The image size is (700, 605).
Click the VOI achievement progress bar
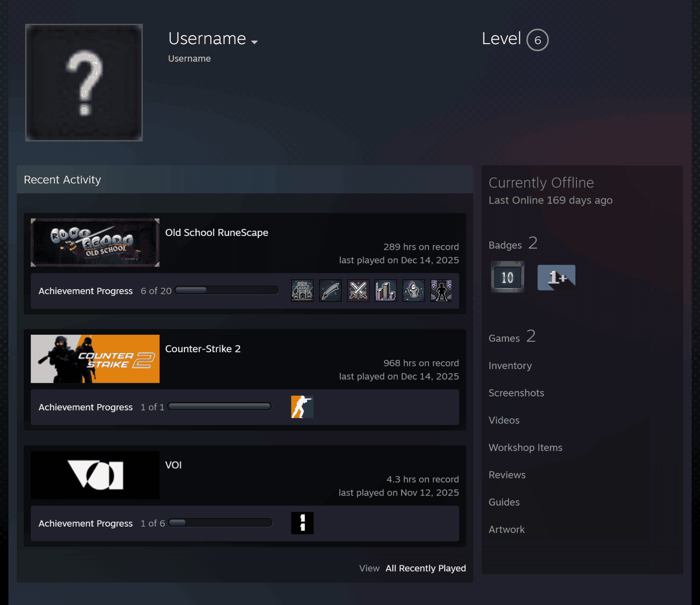pos(220,522)
